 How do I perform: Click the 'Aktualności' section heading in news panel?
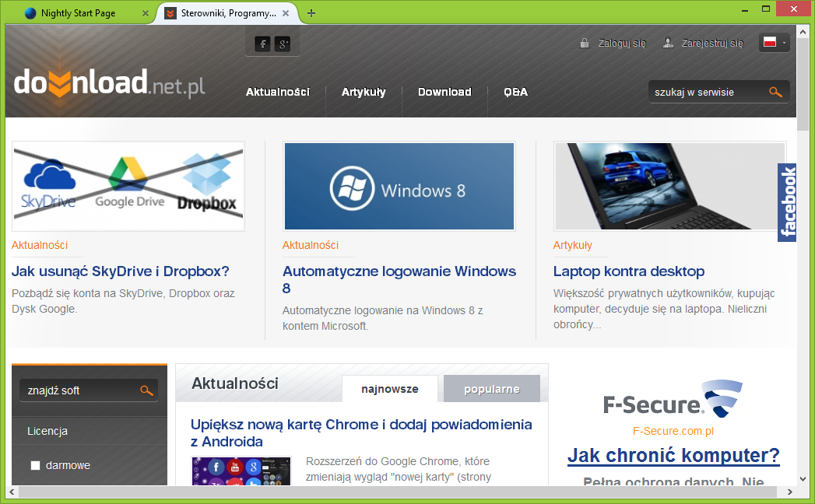[x=235, y=383]
